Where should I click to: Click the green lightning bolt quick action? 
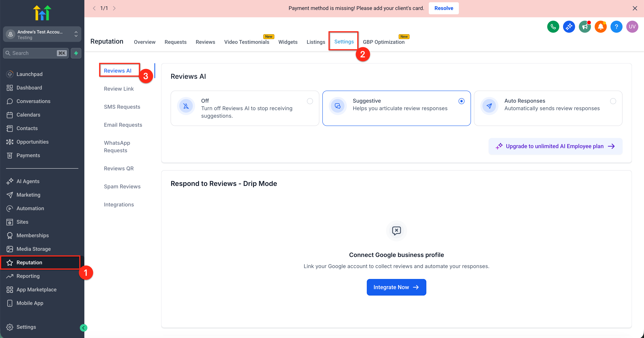point(76,53)
